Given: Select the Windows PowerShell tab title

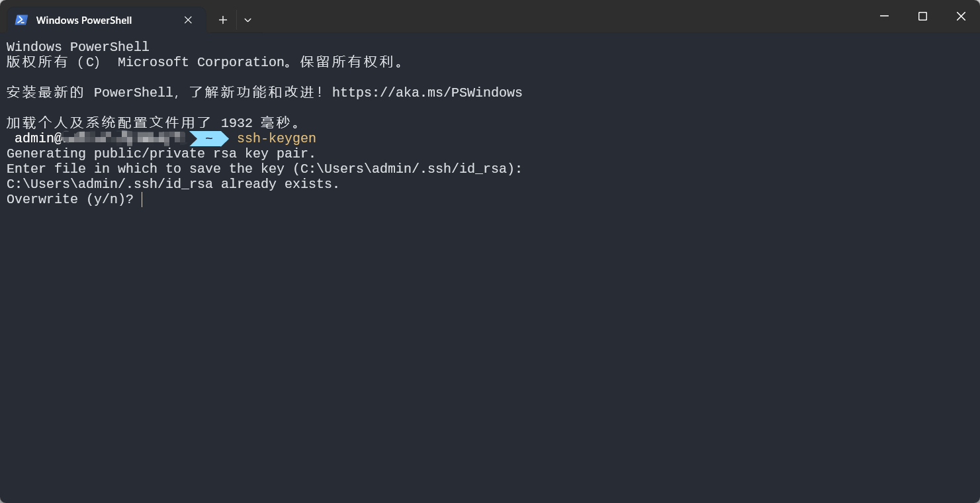Looking at the screenshot, I should pyautogui.click(x=84, y=20).
